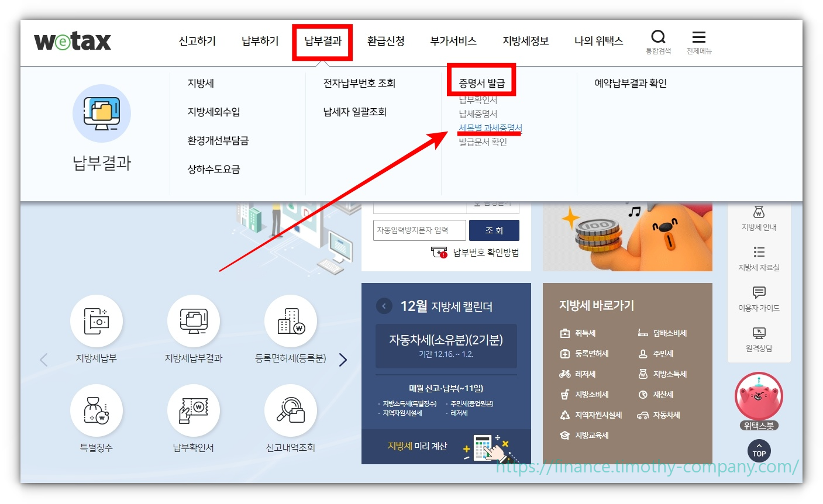
Task: Click the 신고내역조회 magnifier document icon
Action: point(291,409)
